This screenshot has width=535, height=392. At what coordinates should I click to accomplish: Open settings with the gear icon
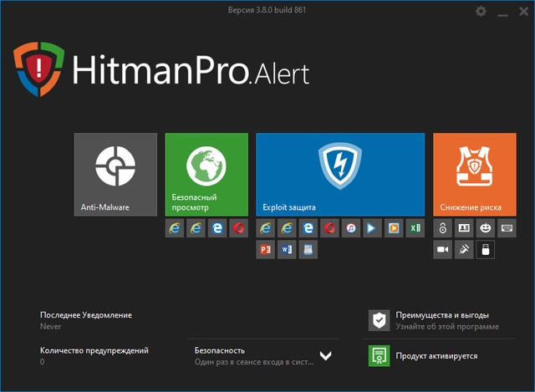(x=481, y=12)
